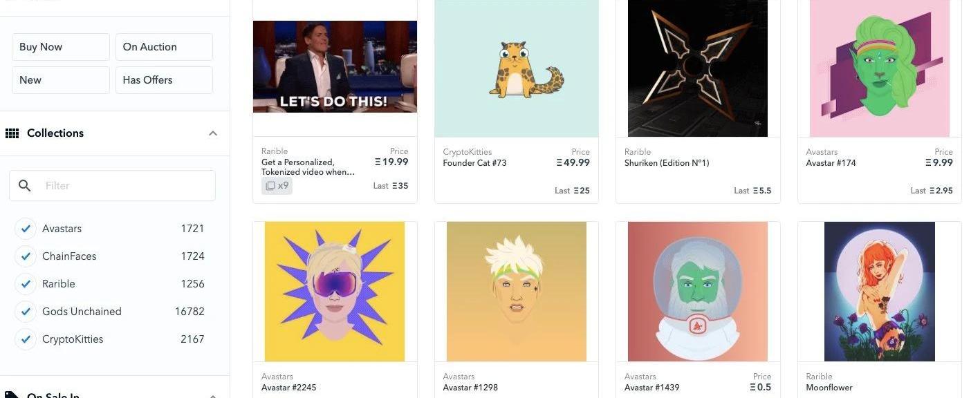Uncheck the Gods Unchained collection checkbox
Image resolution: width=980 pixels, height=398 pixels.
click(x=26, y=312)
